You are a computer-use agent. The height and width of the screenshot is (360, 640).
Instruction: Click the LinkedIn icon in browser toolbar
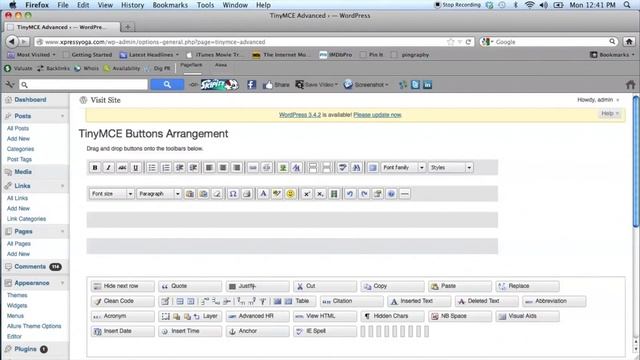tap(427, 84)
